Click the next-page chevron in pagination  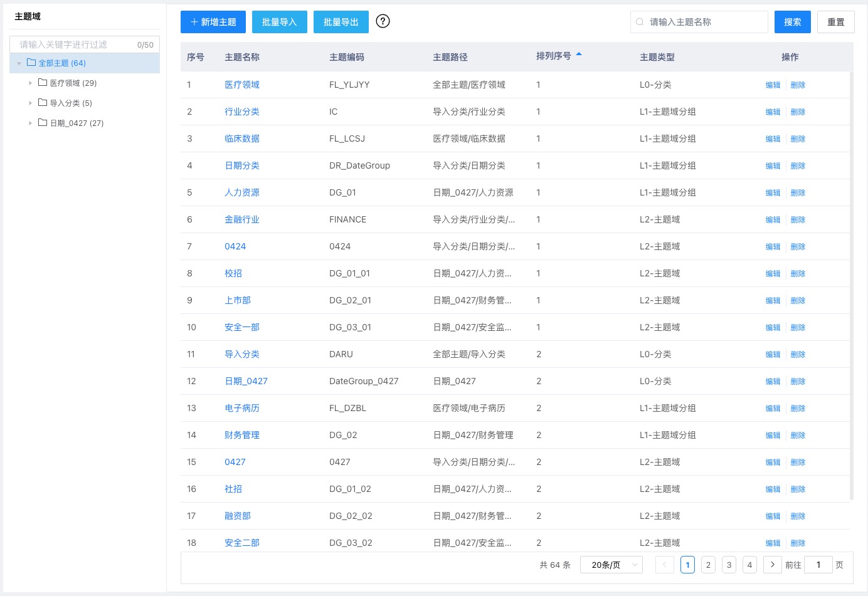coord(772,564)
